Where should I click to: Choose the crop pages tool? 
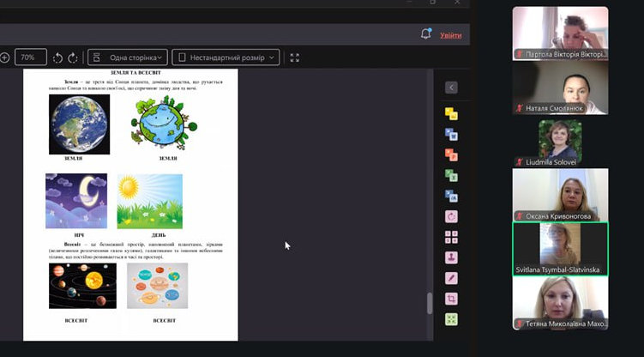tap(451, 299)
